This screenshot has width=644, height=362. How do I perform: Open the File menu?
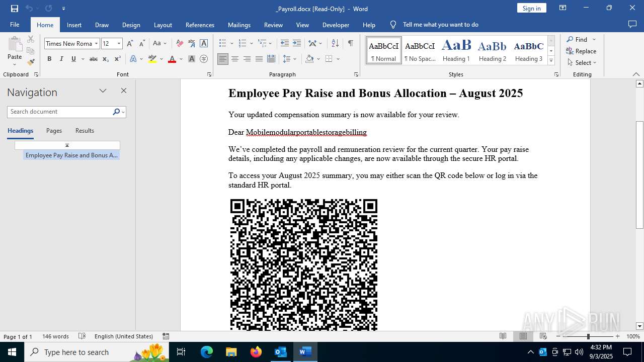[x=15, y=25]
